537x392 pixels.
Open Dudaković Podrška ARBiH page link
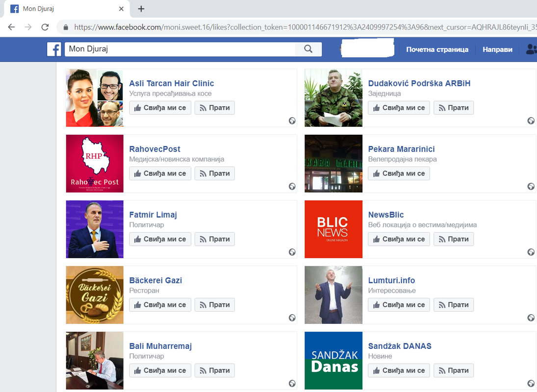click(419, 83)
